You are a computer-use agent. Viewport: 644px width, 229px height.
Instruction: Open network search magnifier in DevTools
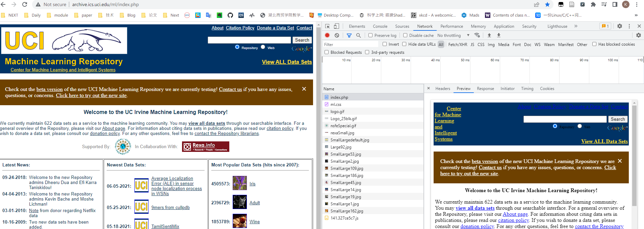click(358, 35)
